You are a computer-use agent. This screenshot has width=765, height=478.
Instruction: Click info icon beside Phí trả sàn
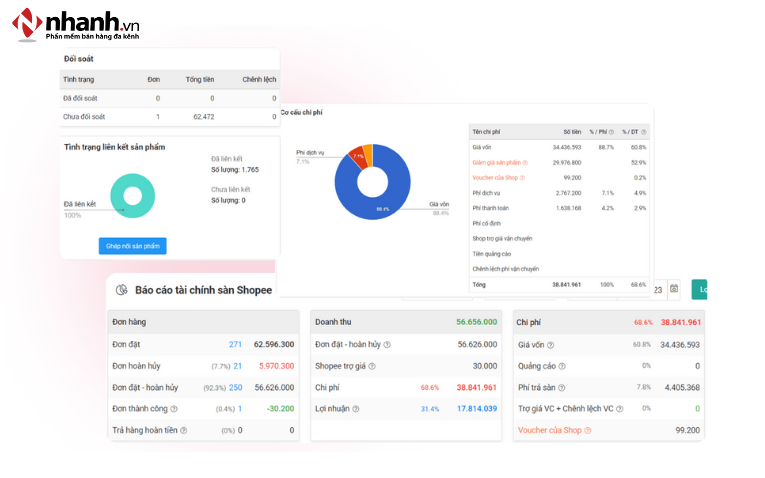click(559, 387)
